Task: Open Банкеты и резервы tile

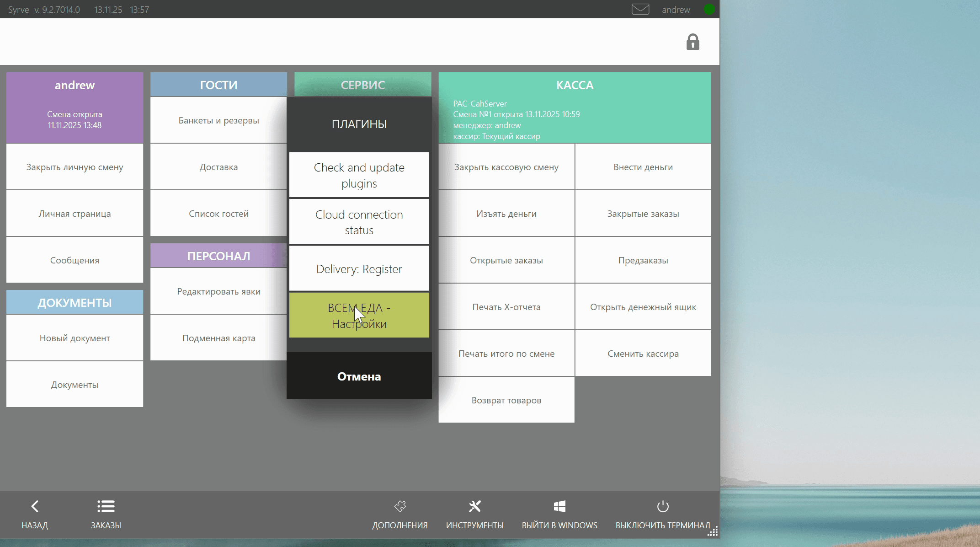Action: [x=218, y=120]
